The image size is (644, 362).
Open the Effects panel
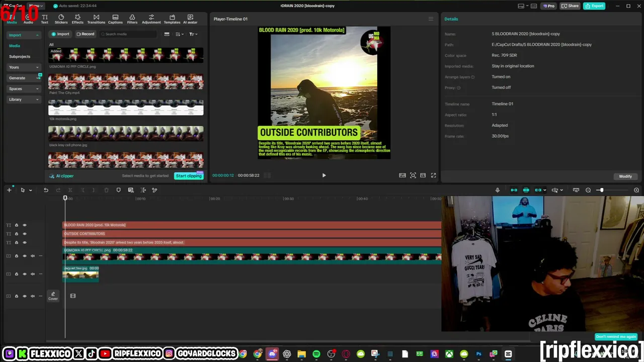pos(77,19)
